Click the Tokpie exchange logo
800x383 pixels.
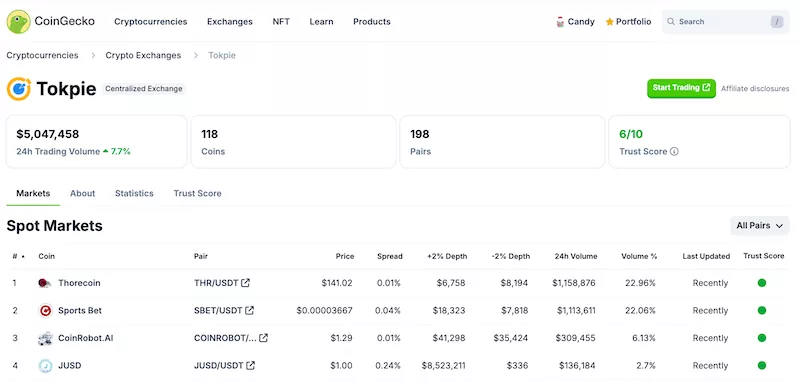[x=19, y=89]
